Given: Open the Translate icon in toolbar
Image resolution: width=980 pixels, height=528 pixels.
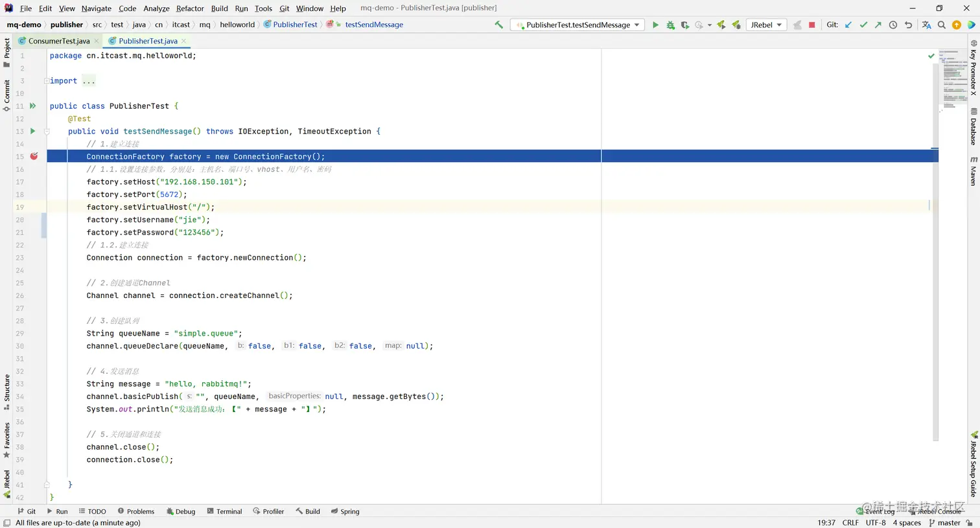Looking at the screenshot, I should click(926, 25).
